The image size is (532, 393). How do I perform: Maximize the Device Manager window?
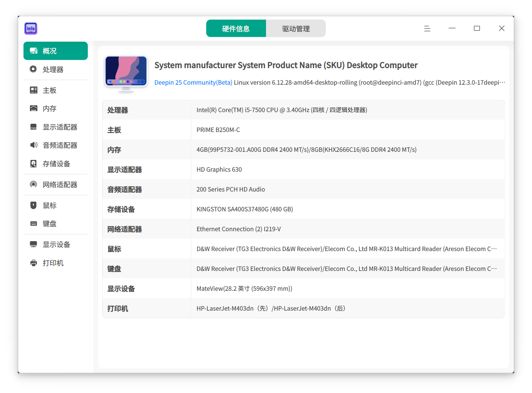click(x=477, y=28)
